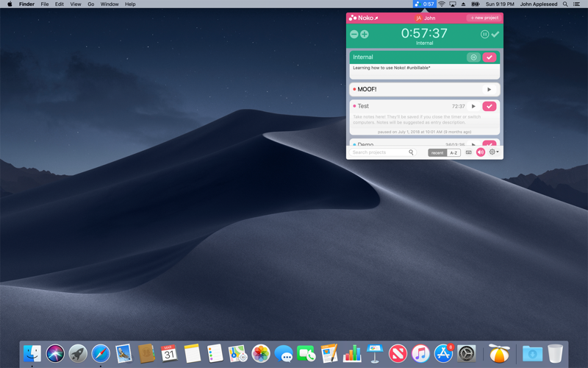This screenshot has height=368, width=588.
Task: Open the keyboard shortcuts icon in the Noko footer
Action: (469, 152)
